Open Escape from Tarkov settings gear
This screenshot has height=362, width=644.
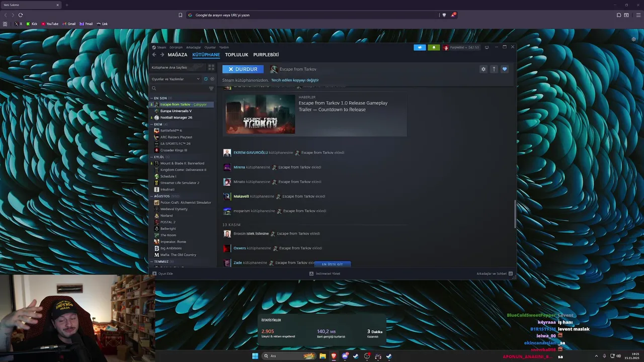(484, 69)
